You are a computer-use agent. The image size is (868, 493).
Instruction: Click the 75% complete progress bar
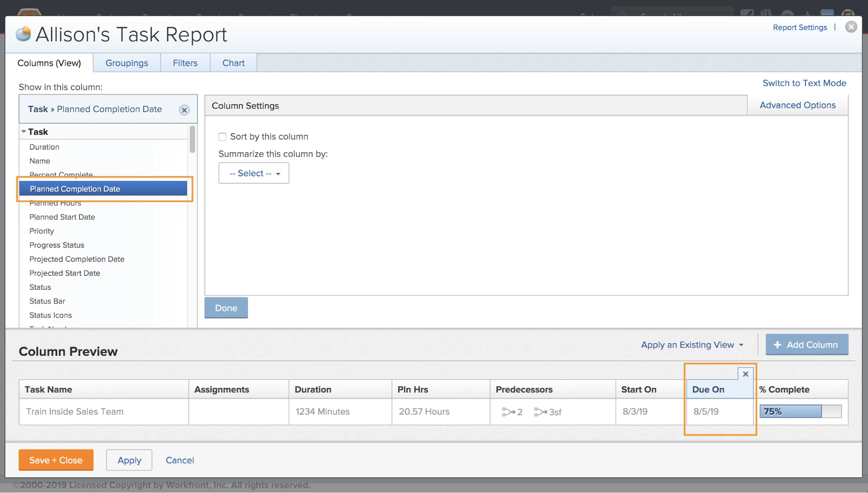800,411
